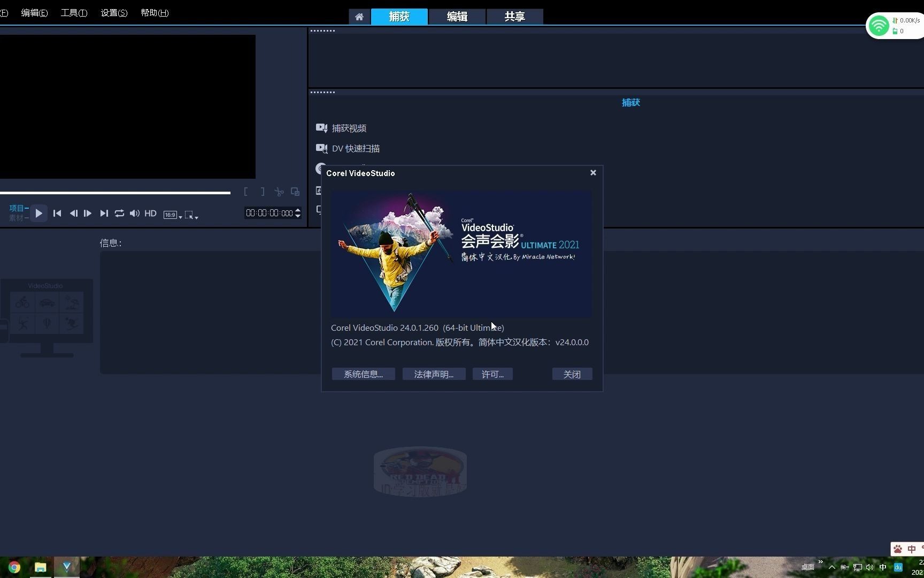Click the paw IME toolbar icon

coord(898,549)
